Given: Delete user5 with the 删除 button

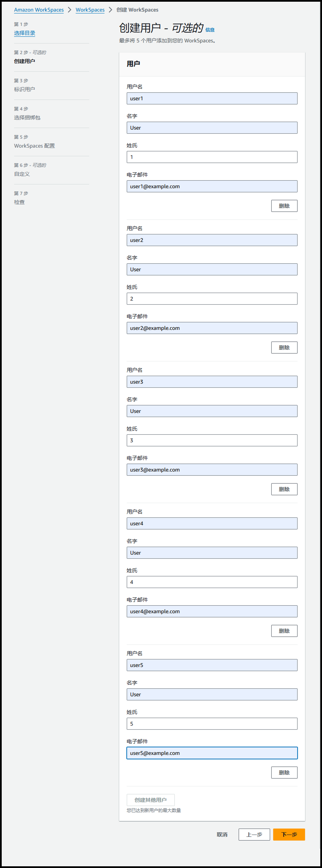Looking at the screenshot, I should [x=284, y=773].
